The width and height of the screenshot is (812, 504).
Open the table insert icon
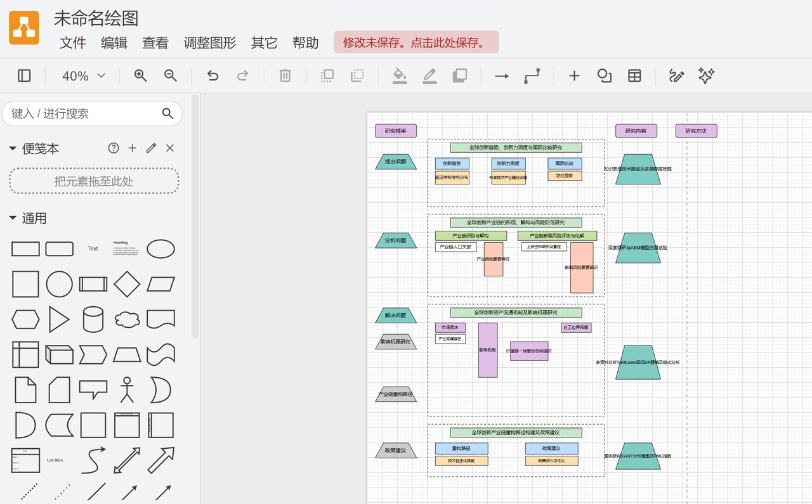coord(634,76)
